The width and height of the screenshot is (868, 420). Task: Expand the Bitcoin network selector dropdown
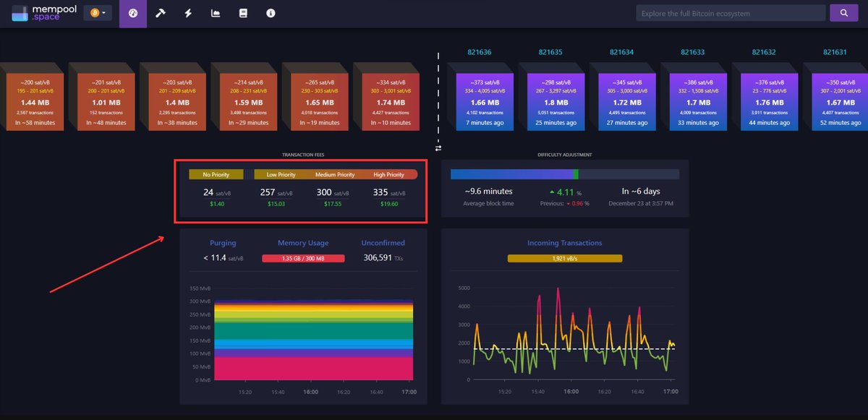(x=98, y=13)
